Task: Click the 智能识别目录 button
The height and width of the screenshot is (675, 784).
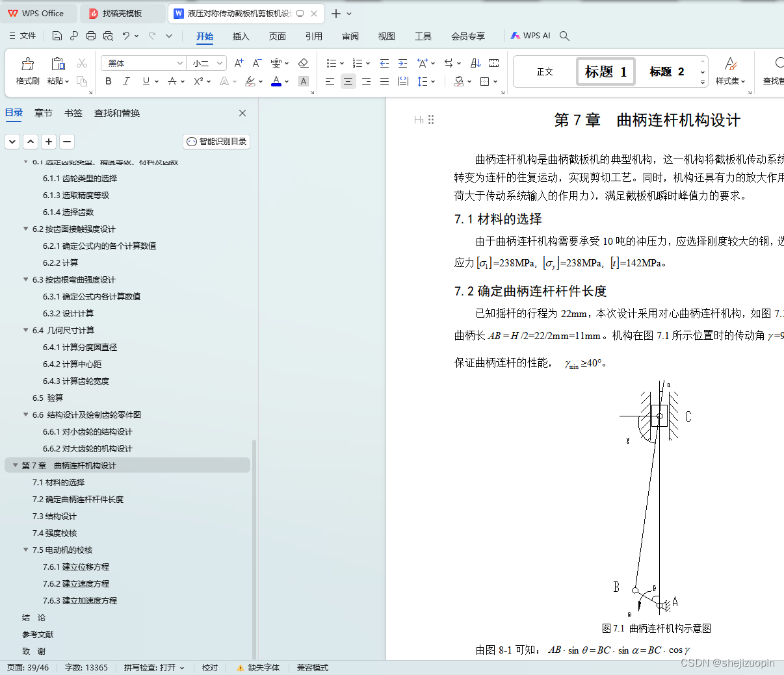Action: point(216,142)
